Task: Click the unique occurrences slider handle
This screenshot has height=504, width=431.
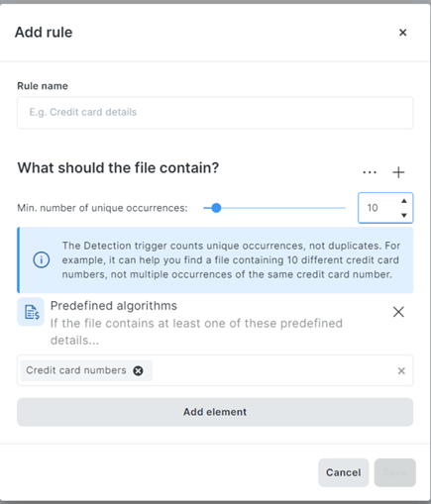Action: pyautogui.click(x=216, y=208)
